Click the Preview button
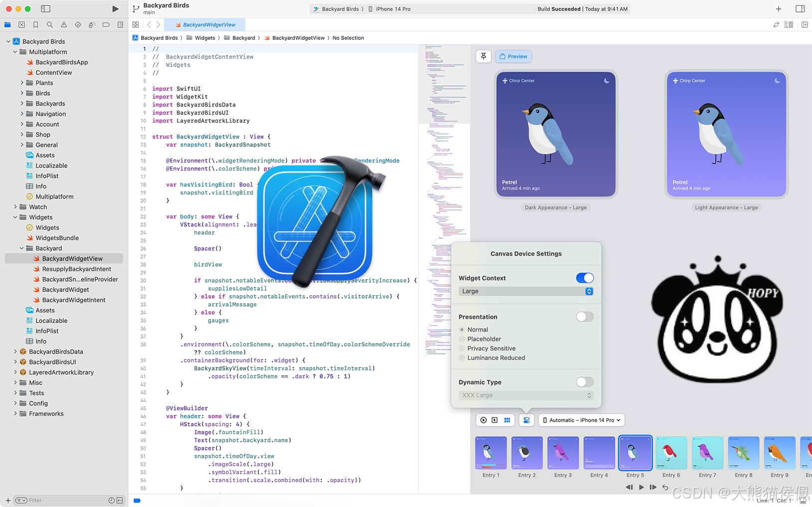 [513, 56]
